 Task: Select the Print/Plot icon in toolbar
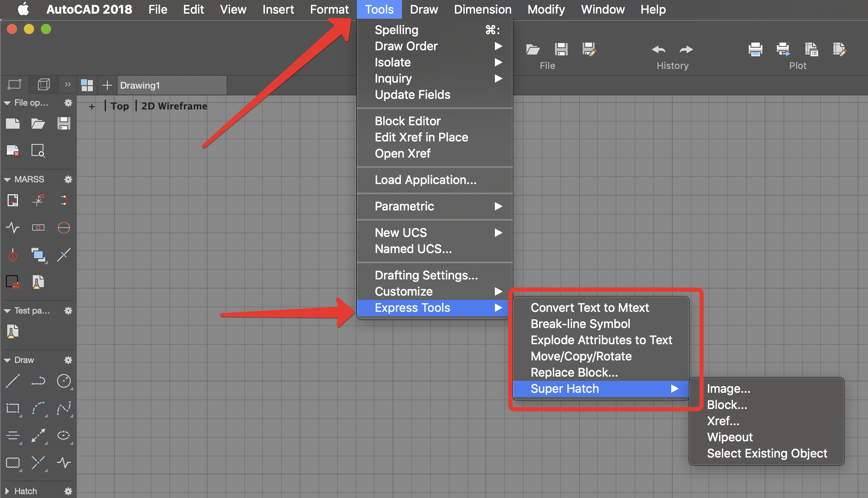(x=756, y=49)
